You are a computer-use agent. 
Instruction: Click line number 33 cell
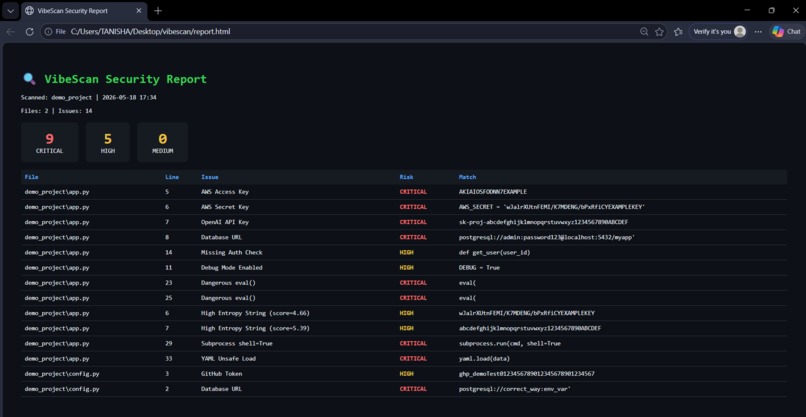click(169, 358)
